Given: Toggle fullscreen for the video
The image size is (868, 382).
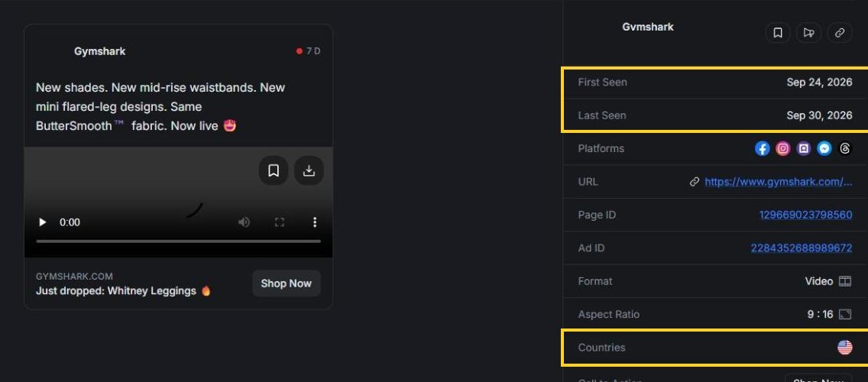Looking at the screenshot, I should coord(280,222).
